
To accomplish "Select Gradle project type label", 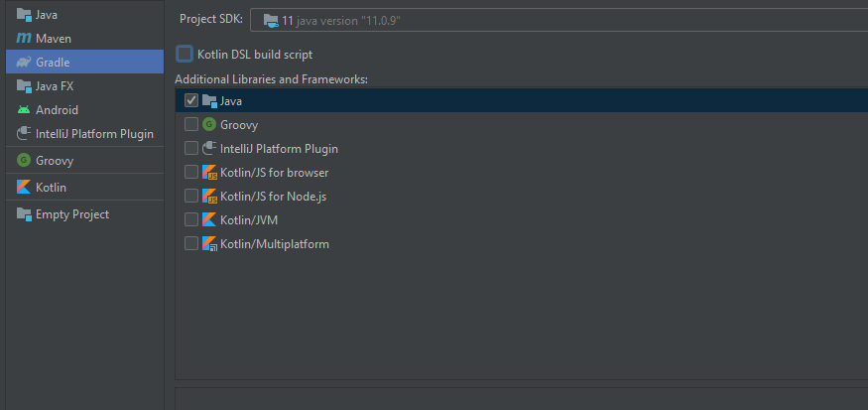I will pyautogui.click(x=53, y=63).
